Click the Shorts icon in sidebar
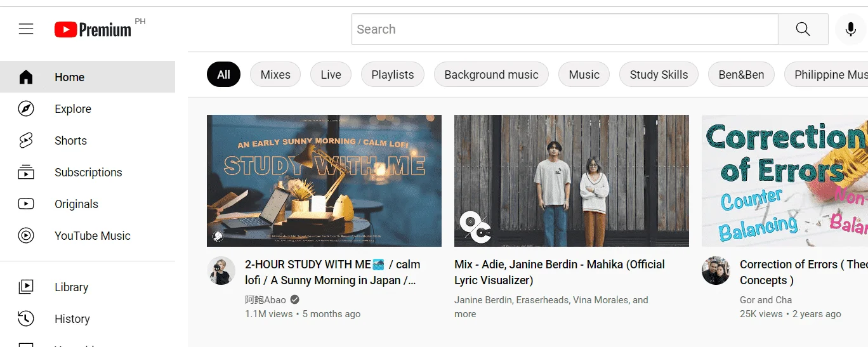This screenshot has height=347, width=868. point(26,141)
